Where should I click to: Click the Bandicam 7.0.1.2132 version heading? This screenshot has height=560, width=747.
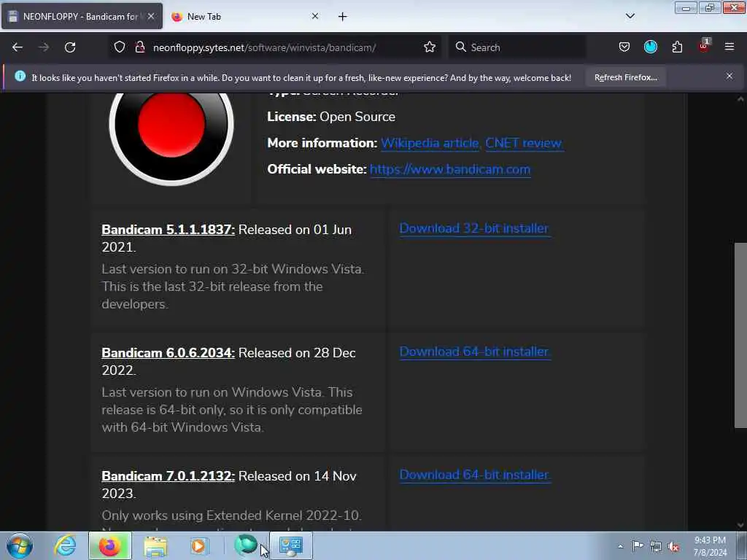click(x=169, y=476)
